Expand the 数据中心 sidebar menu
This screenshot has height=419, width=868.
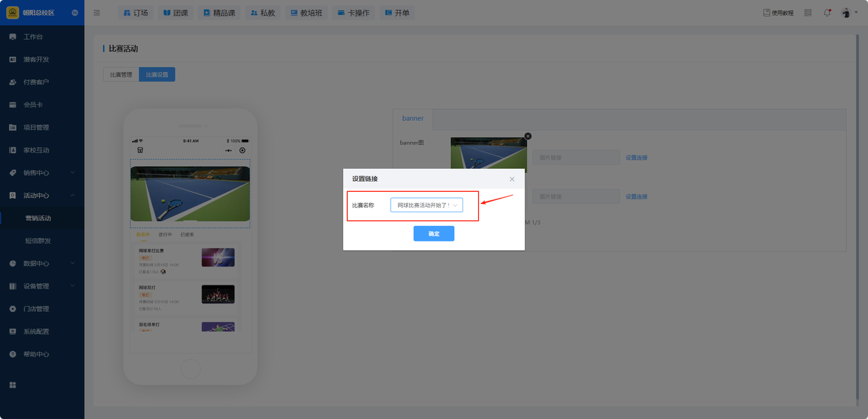pos(42,264)
